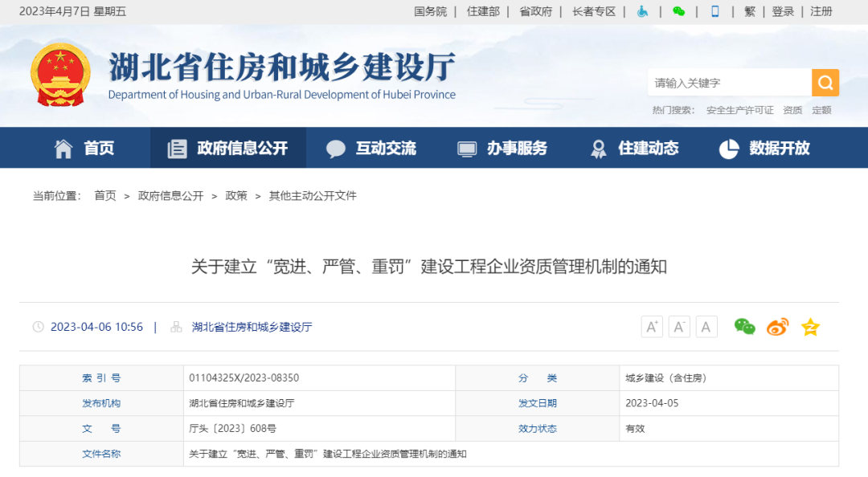Reset font size with plain A button
The height and width of the screenshot is (477, 868).
[x=706, y=327]
